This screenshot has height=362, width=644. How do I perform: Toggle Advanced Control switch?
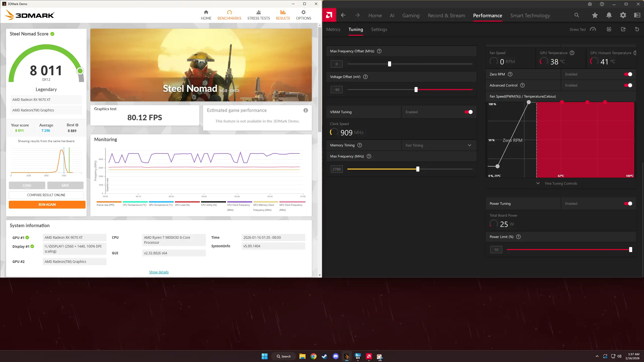point(628,85)
